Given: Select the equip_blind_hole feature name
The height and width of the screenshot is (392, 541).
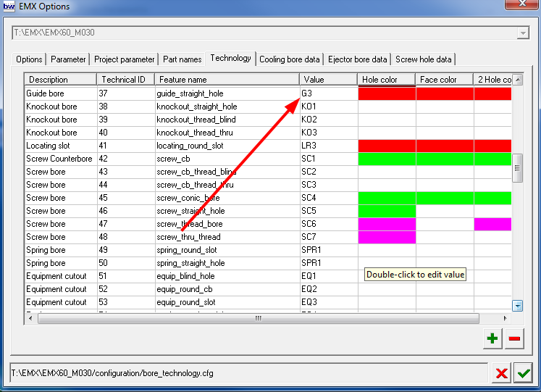Looking at the screenshot, I should [x=185, y=276].
